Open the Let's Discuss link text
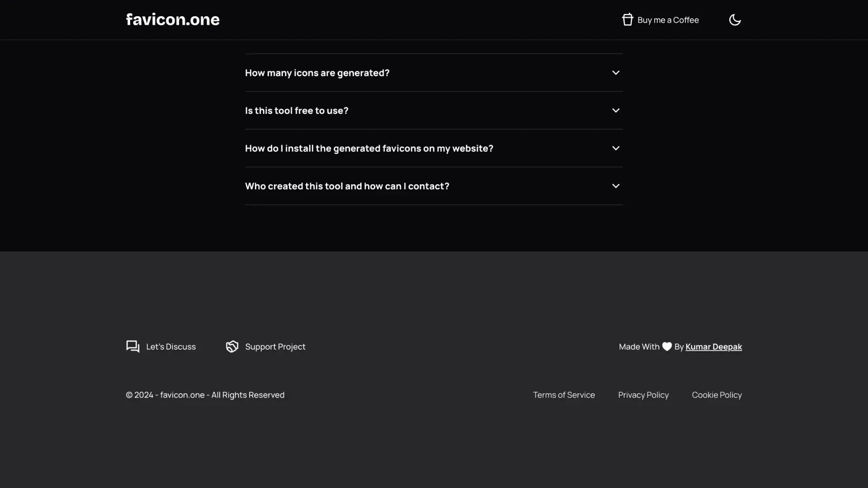This screenshot has height=488, width=868. [171, 347]
